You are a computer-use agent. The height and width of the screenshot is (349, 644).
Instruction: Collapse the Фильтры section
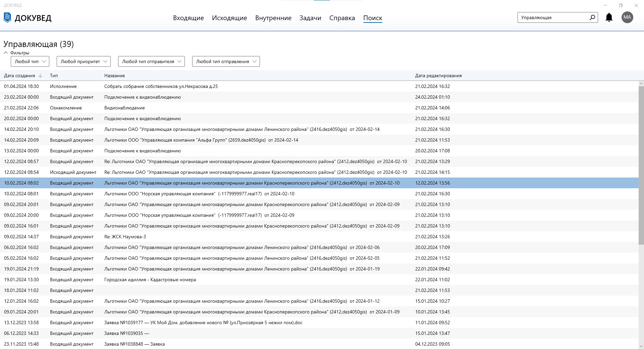coord(6,53)
